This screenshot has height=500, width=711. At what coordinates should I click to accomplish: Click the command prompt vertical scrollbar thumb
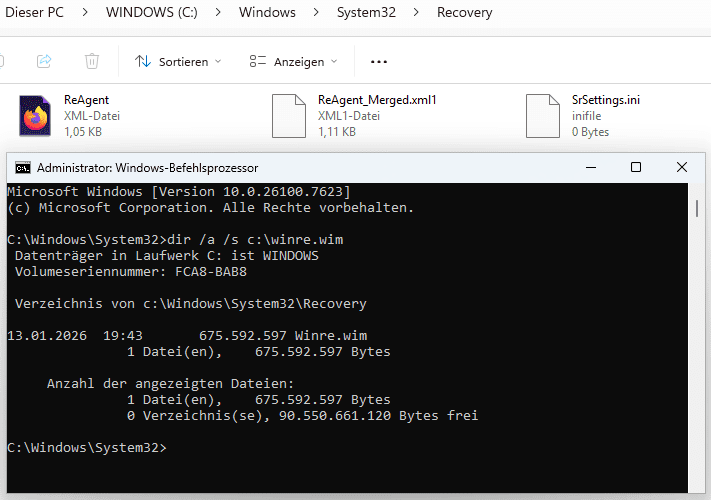(x=697, y=208)
